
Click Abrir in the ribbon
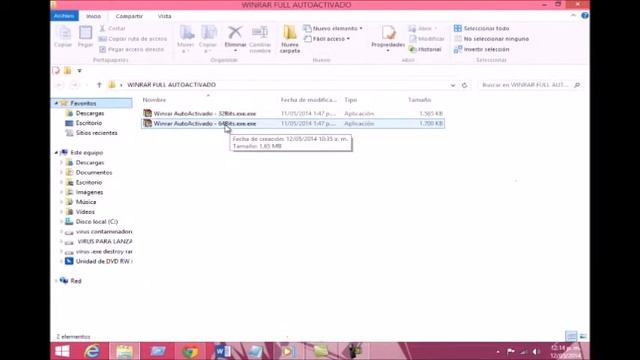coord(423,28)
